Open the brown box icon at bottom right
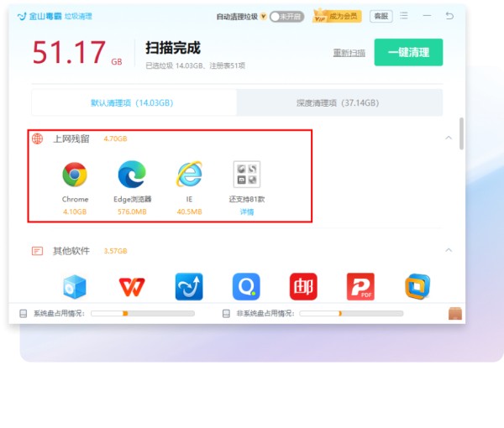The width and height of the screenshot is (504, 428). pos(455,313)
